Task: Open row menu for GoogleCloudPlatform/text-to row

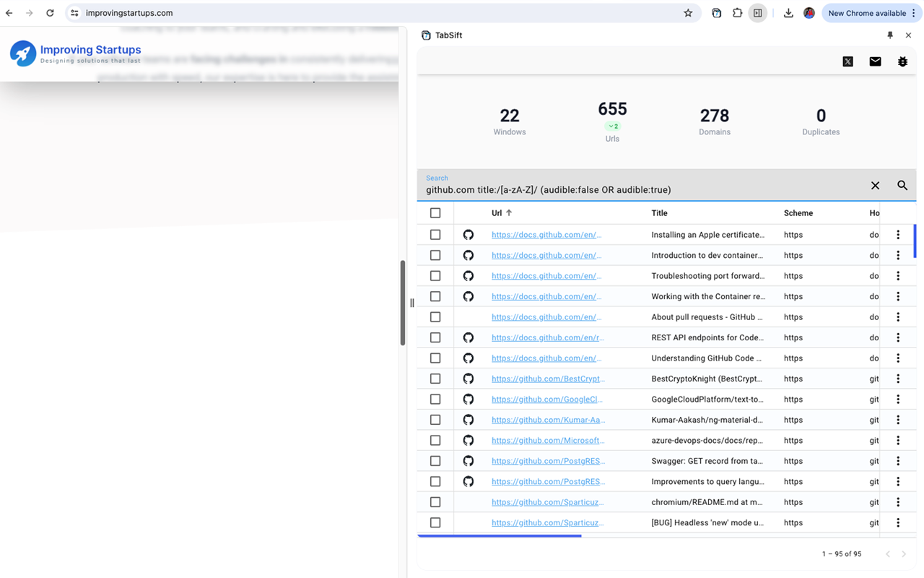Action: pos(898,400)
